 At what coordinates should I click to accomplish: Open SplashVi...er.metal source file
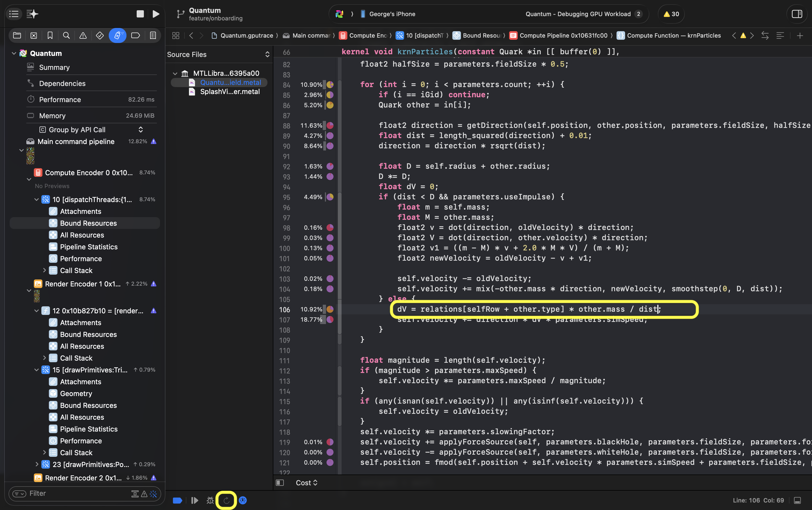coord(230,92)
